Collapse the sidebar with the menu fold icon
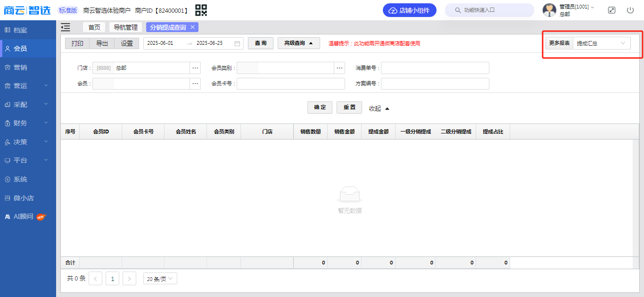 point(66,27)
